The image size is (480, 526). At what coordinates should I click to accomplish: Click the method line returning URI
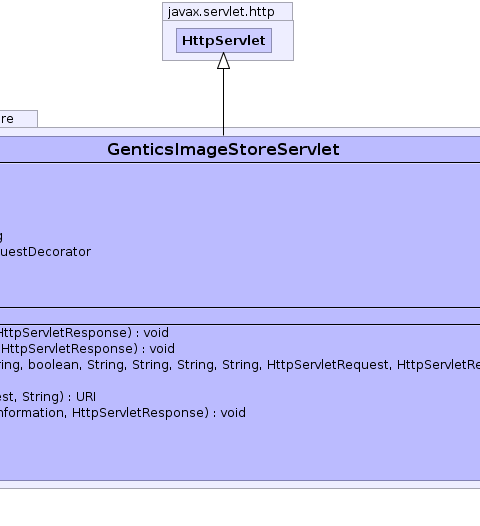[x=48, y=397]
